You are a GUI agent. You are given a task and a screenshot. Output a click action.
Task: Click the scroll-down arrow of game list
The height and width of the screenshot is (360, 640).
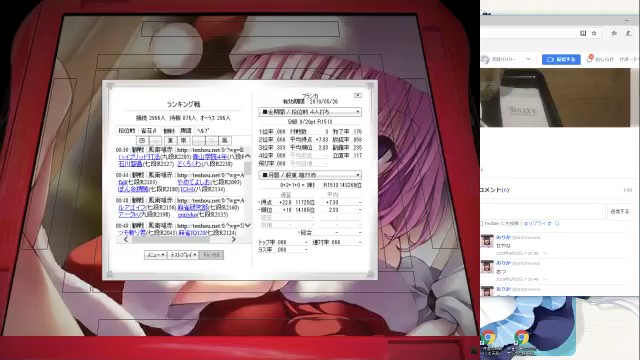pos(247,225)
